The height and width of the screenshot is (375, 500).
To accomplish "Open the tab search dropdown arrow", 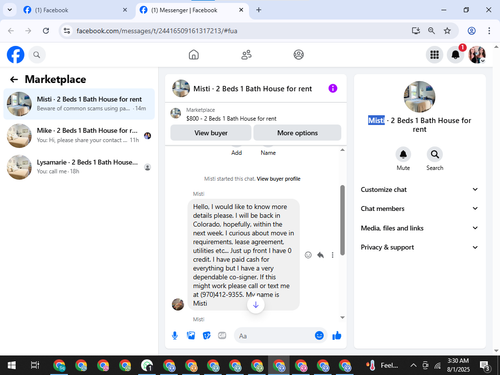I will (x=10, y=10).
